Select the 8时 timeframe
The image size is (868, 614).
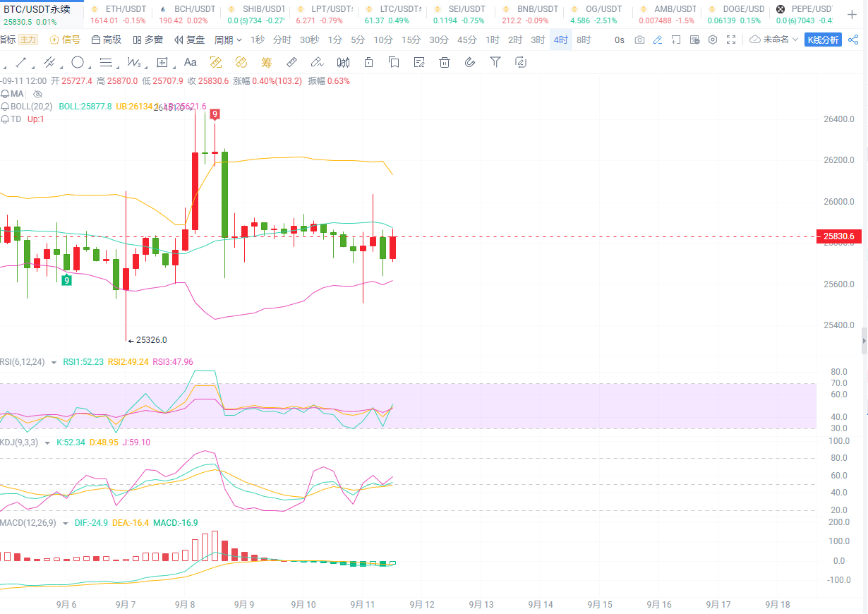[x=584, y=40]
